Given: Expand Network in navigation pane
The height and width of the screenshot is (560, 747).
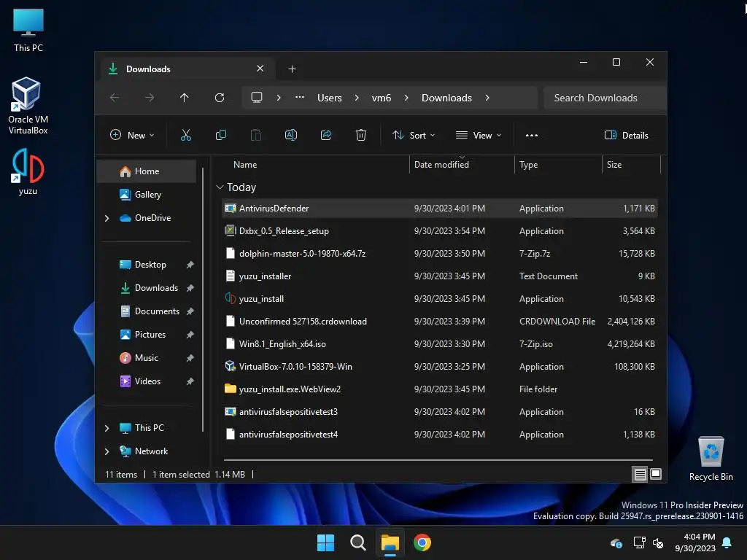Looking at the screenshot, I should [x=107, y=451].
